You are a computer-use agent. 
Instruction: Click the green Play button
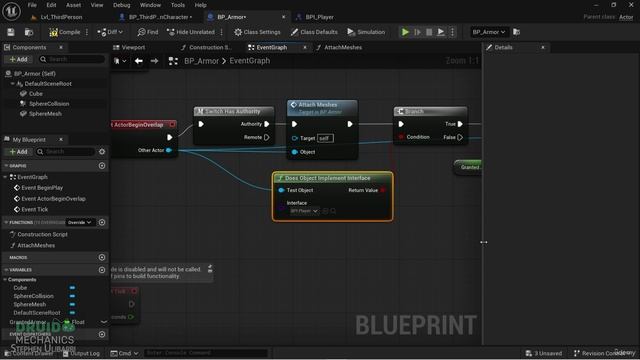405,32
